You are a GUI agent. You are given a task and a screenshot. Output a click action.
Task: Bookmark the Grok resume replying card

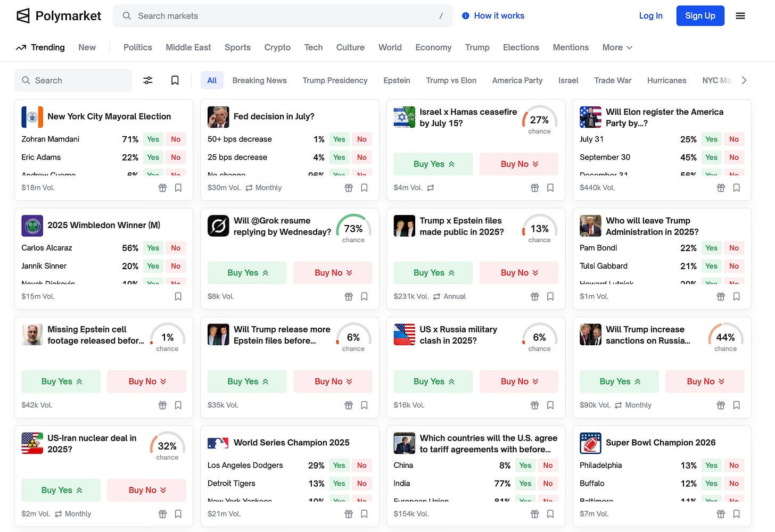point(365,296)
